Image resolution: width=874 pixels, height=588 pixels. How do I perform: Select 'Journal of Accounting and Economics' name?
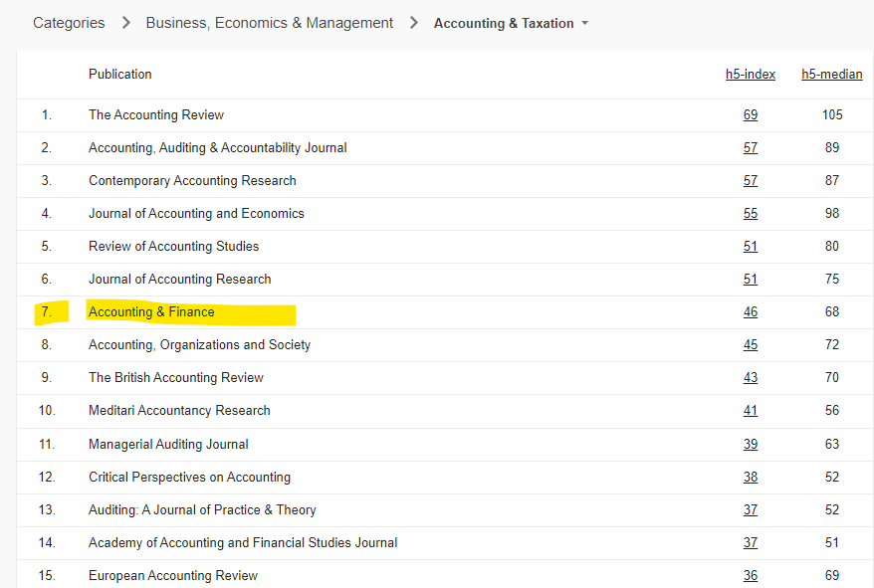point(196,214)
